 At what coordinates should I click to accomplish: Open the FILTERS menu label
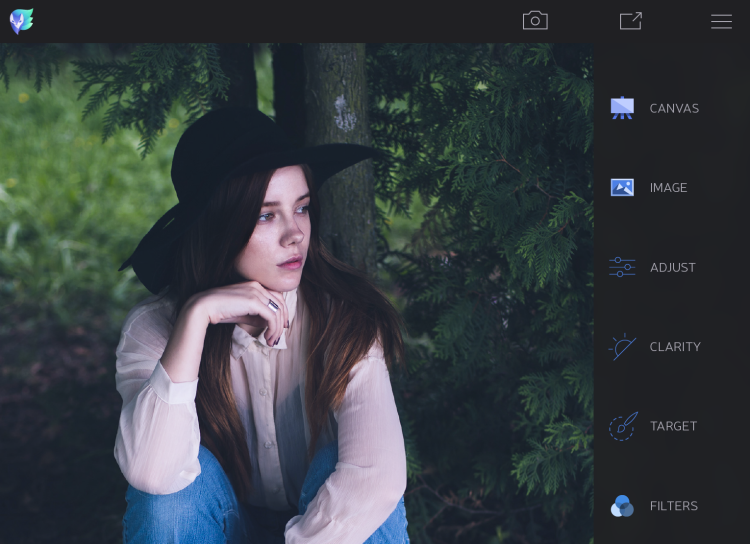click(x=673, y=506)
